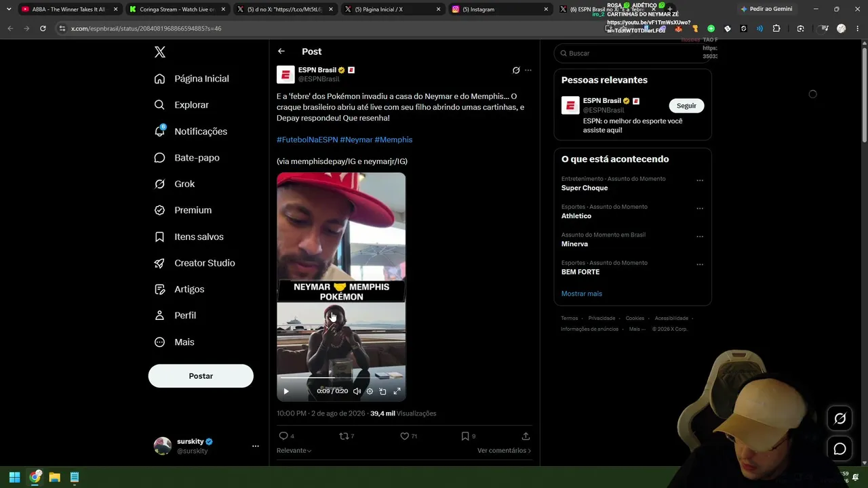Open the #Neymar hashtag

point(356,140)
